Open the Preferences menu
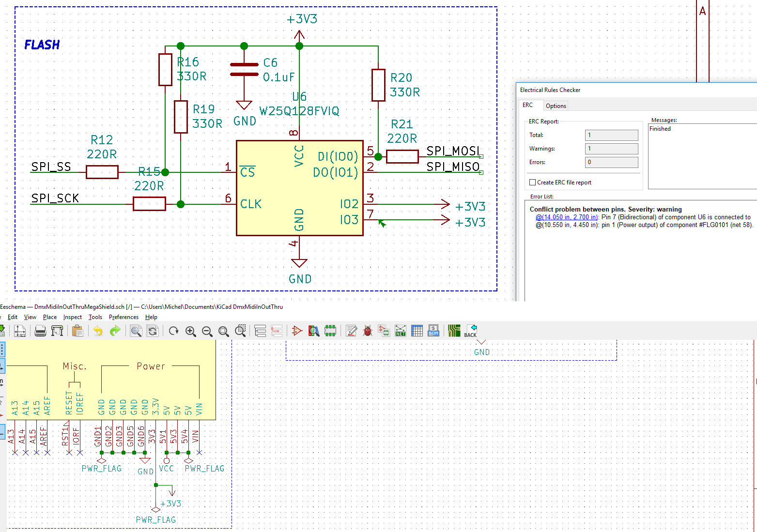The height and width of the screenshot is (532, 757). click(124, 317)
